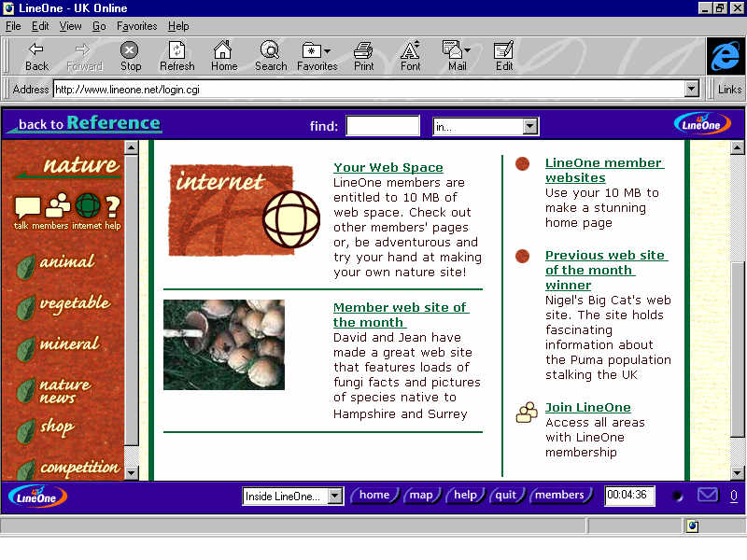This screenshot has width=747, height=560.
Task: Open the Your Web Space link
Action: pos(388,168)
